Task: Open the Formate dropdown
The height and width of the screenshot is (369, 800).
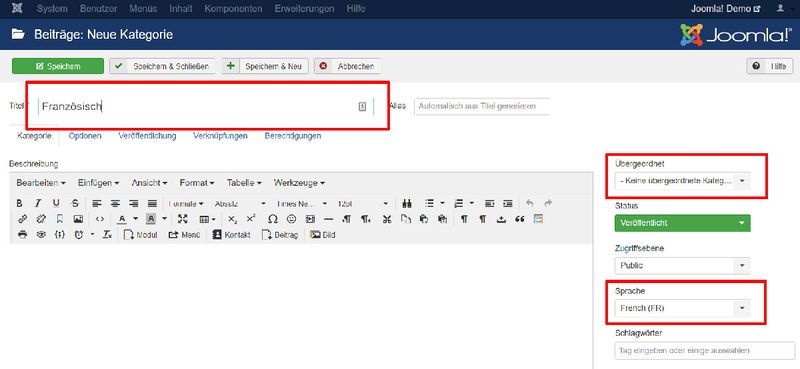Action: pyautogui.click(x=186, y=203)
